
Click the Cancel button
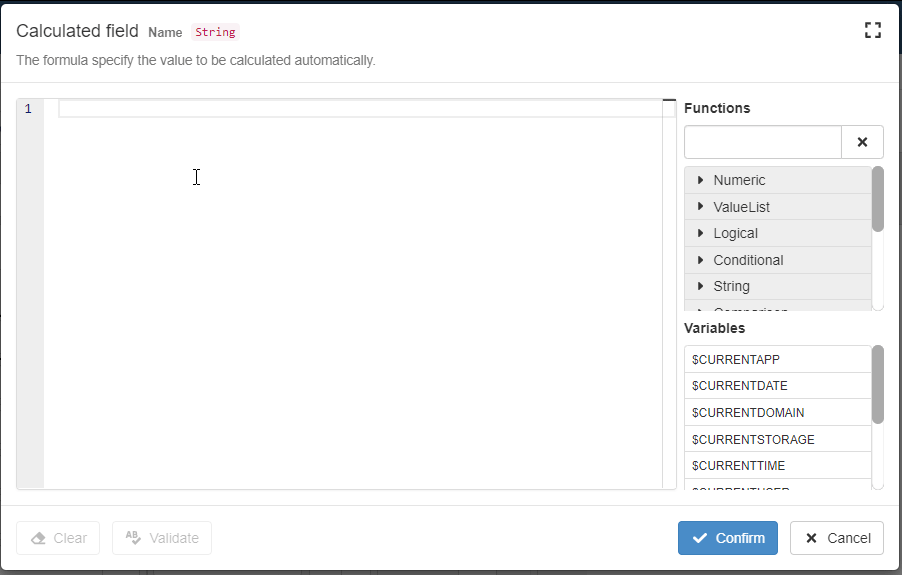pyautogui.click(x=837, y=538)
